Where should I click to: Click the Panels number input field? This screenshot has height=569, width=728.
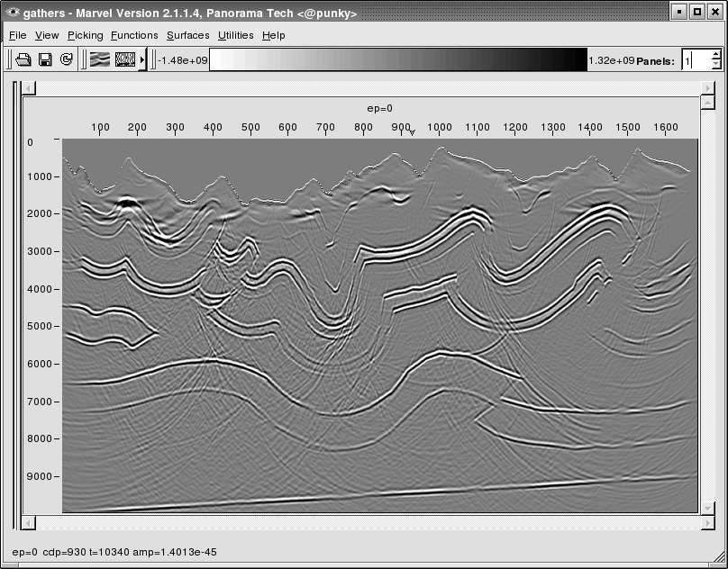696,59
